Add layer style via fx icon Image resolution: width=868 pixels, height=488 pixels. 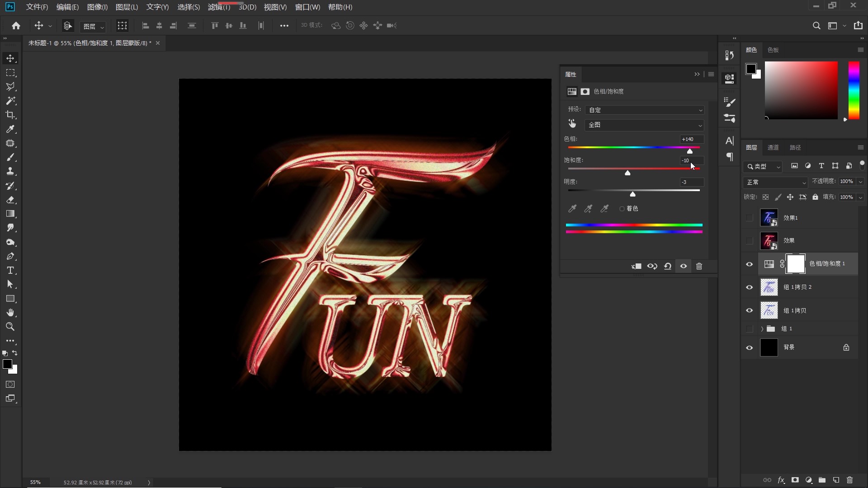(x=781, y=480)
